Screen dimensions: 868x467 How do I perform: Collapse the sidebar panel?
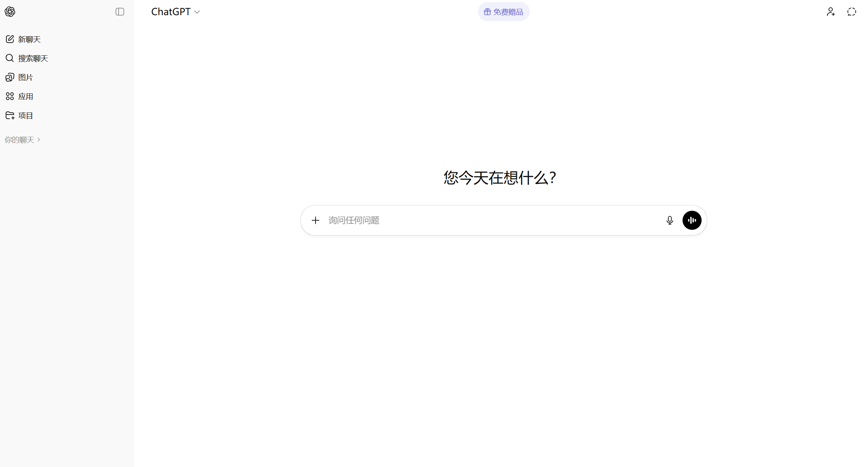point(120,12)
